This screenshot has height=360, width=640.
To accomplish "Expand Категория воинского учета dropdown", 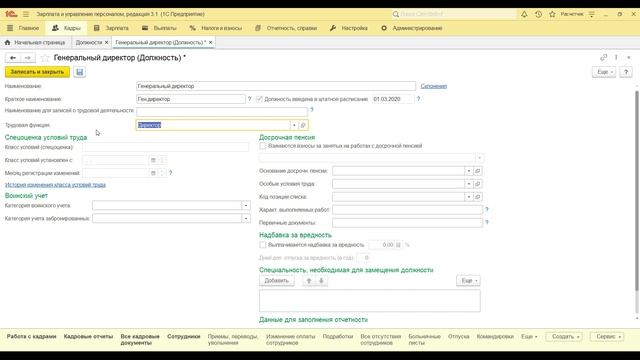I will point(246,206).
